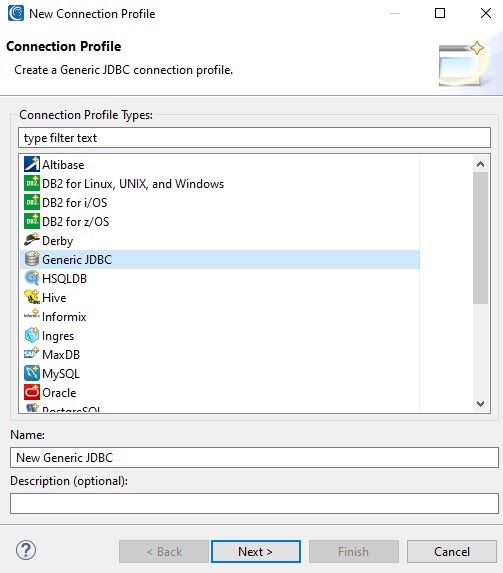Screen dimensions: 503x573
Task: Select Informix connection type
Action: click(64, 316)
